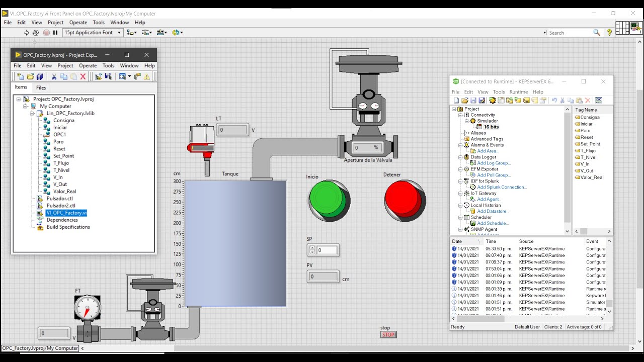Click the Pause execution button
This screenshot has height=362, width=644.
(x=55, y=33)
